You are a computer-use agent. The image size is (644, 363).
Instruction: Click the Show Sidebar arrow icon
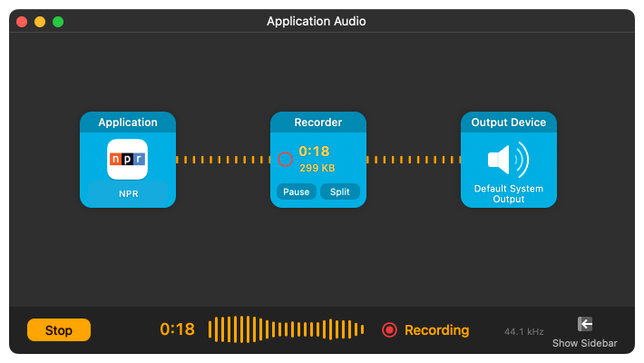(585, 324)
